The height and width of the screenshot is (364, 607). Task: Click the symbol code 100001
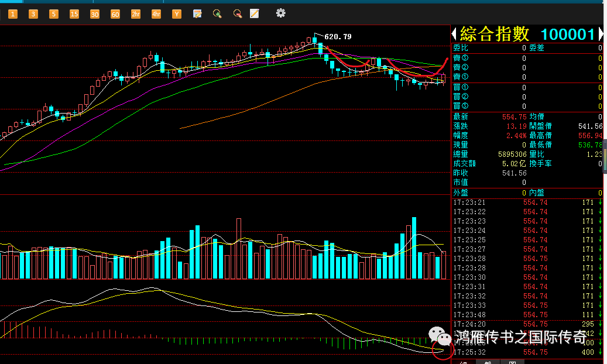point(568,35)
